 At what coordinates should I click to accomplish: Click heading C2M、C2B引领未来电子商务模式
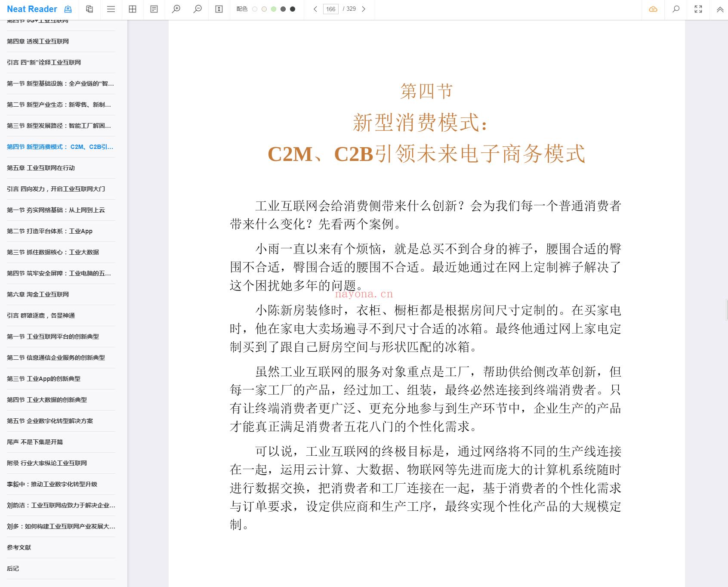pyautogui.click(x=426, y=154)
